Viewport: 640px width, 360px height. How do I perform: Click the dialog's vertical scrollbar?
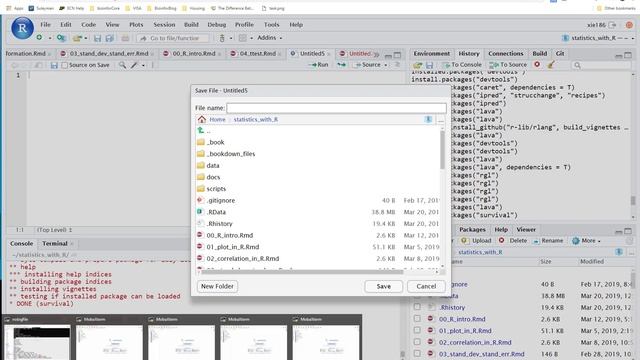point(442,149)
